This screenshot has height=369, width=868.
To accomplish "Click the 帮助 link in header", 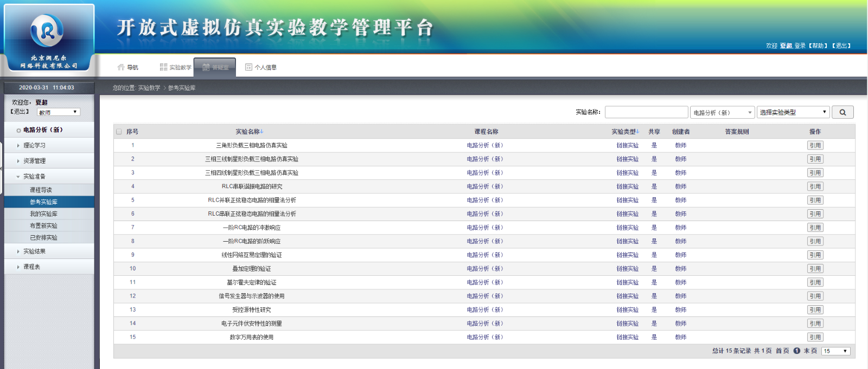I will (x=818, y=46).
